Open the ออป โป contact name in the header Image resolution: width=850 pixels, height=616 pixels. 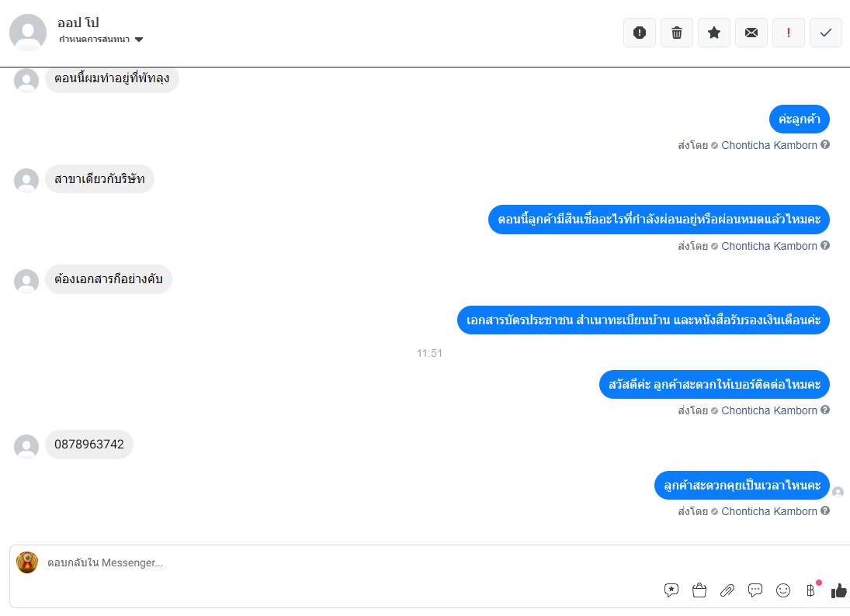pos(78,22)
